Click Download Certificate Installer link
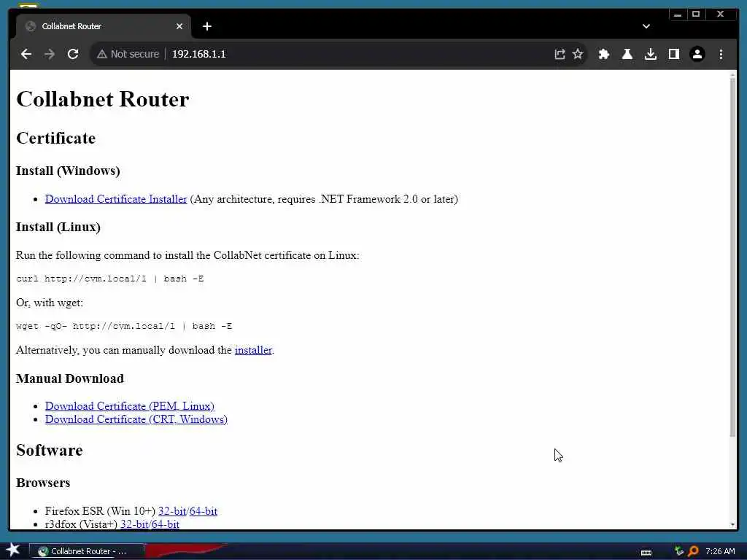The image size is (747, 560). pos(116,199)
